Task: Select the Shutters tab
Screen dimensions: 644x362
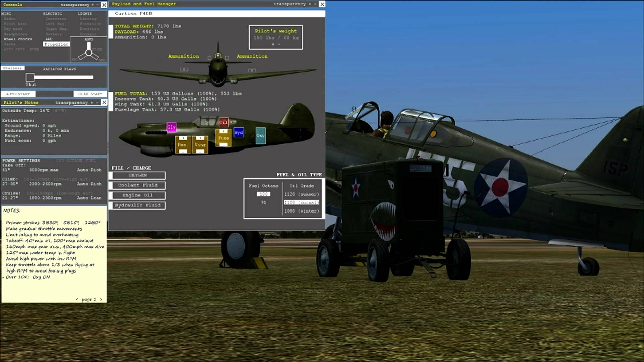Action: [x=13, y=68]
